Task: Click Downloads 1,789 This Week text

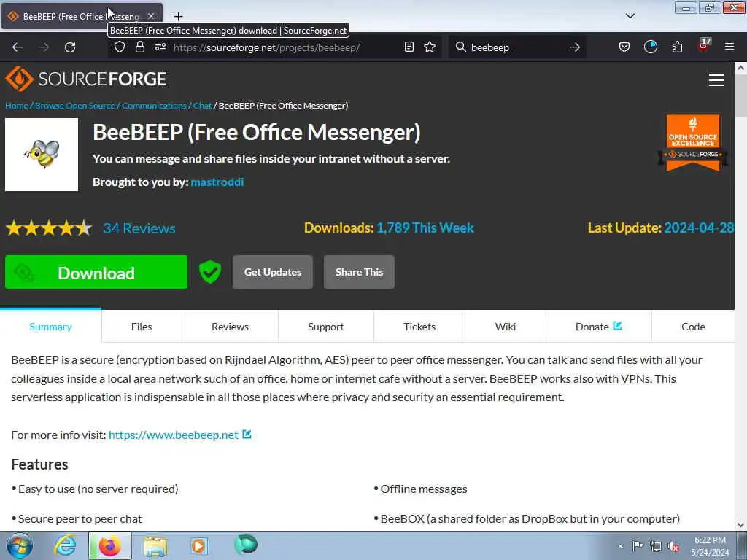Action: pos(389,227)
